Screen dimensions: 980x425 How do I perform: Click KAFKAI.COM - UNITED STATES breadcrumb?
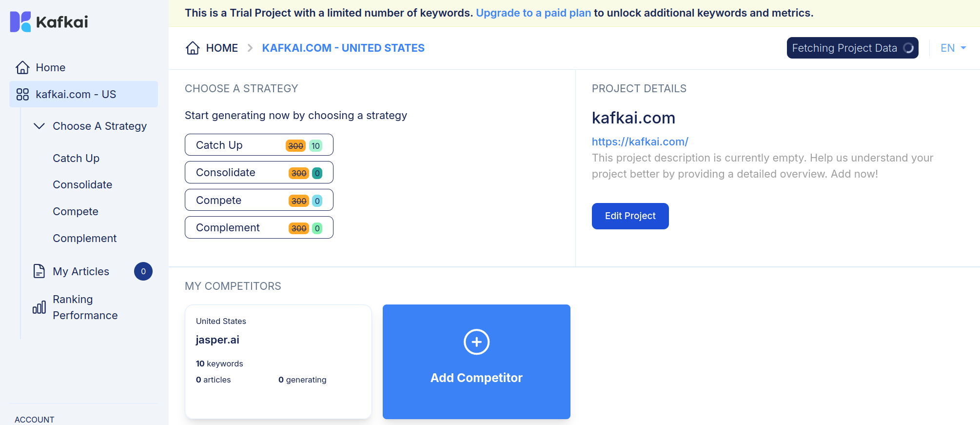pos(343,48)
